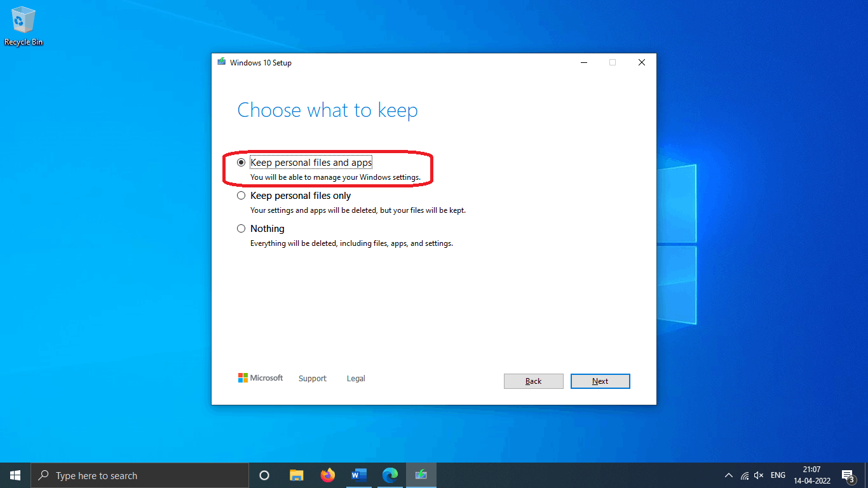
Task: Switch input language via ENG indicator
Action: 778,475
